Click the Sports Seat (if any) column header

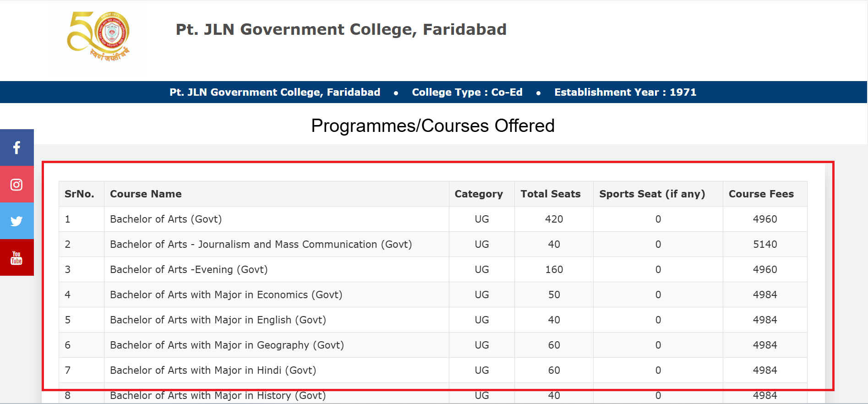coord(652,194)
